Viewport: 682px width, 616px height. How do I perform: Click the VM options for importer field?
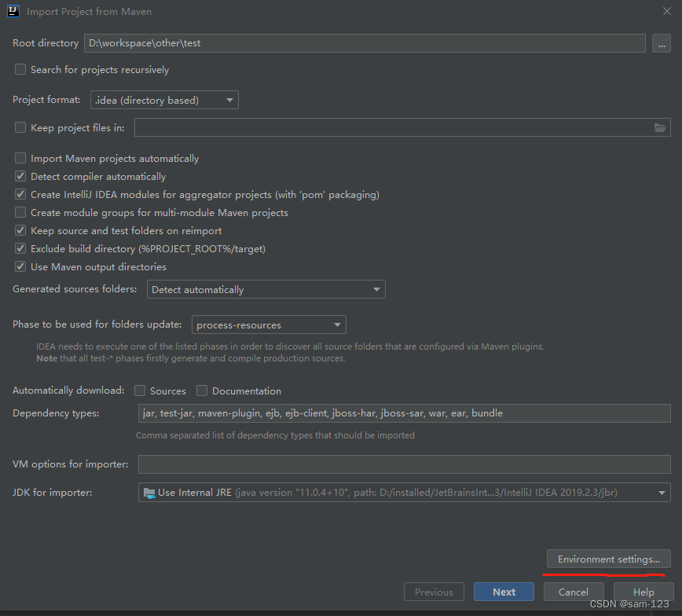404,464
